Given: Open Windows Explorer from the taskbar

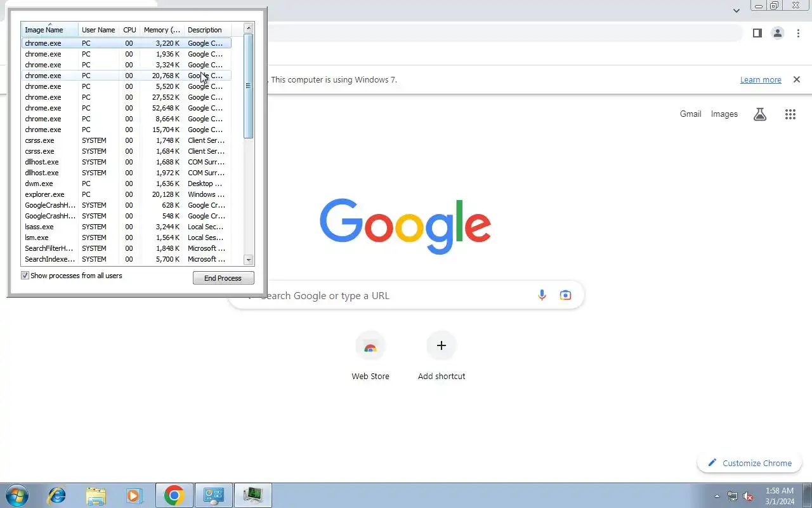Looking at the screenshot, I should pyautogui.click(x=96, y=495).
